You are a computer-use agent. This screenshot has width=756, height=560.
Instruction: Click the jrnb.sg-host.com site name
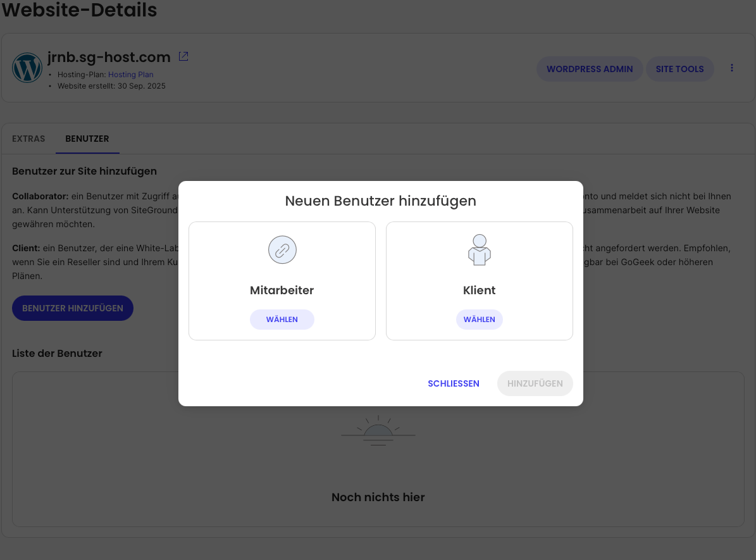109,57
